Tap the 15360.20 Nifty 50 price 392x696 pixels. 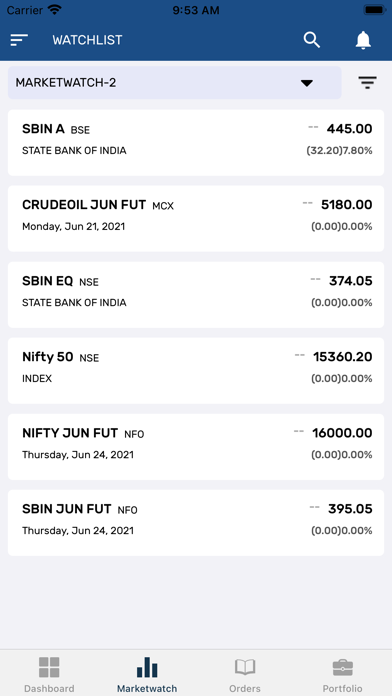coord(343,357)
